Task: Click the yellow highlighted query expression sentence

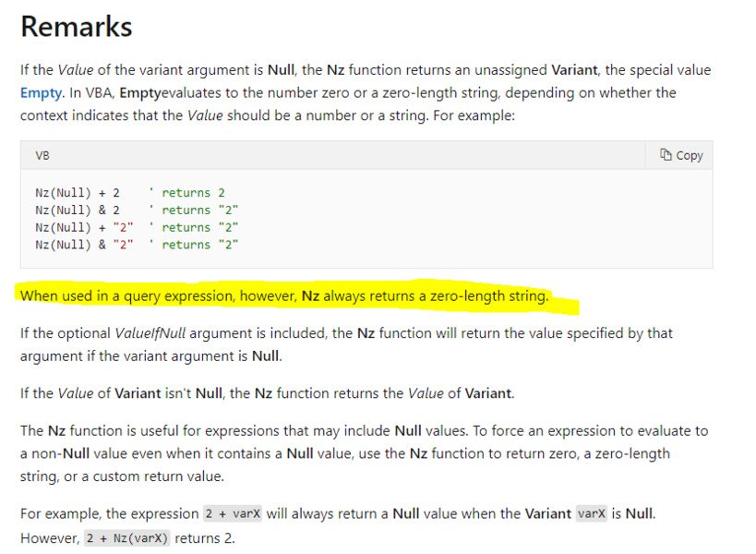Action: click(x=284, y=295)
